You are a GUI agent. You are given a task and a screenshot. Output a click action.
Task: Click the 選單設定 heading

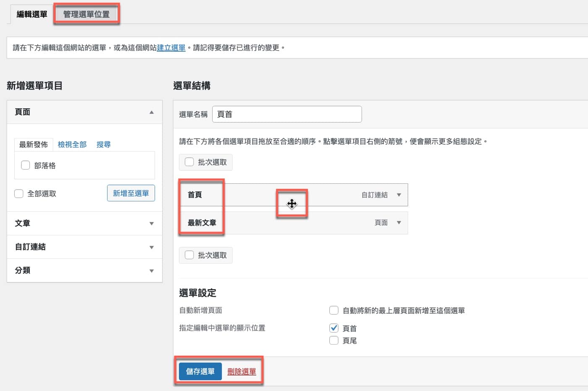click(197, 293)
